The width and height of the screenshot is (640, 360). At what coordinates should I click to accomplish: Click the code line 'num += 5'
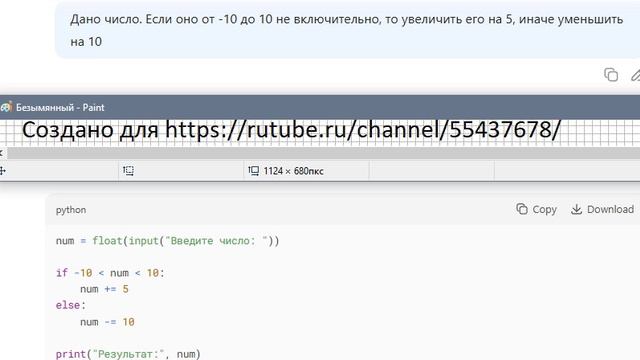tap(104, 289)
